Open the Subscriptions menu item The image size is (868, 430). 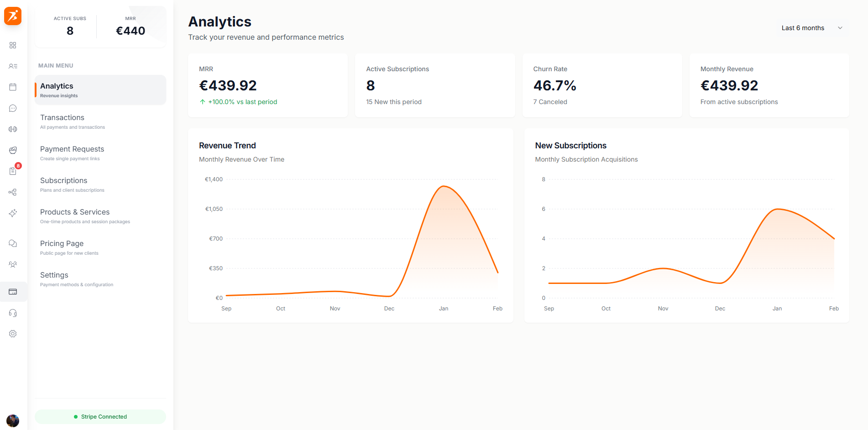click(63, 180)
